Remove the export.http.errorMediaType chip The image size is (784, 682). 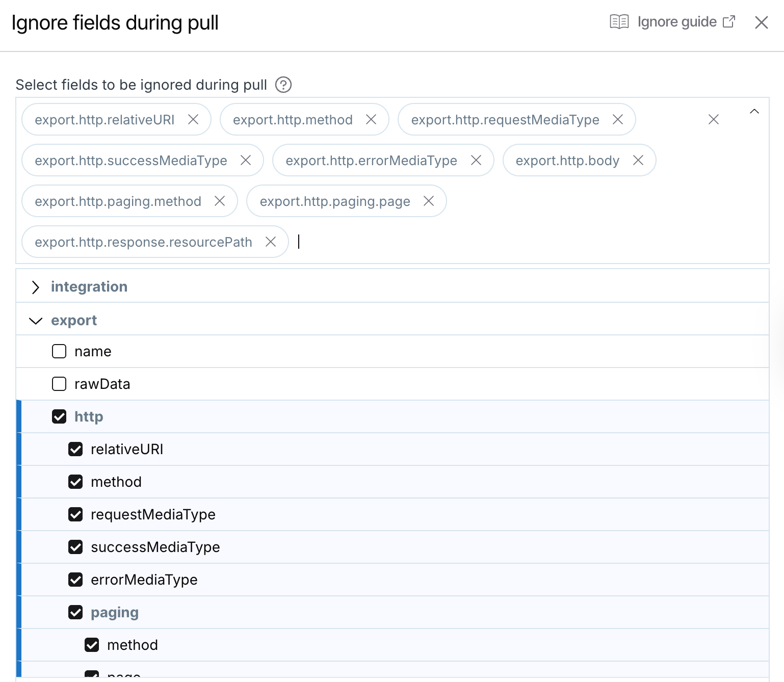(x=476, y=160)
